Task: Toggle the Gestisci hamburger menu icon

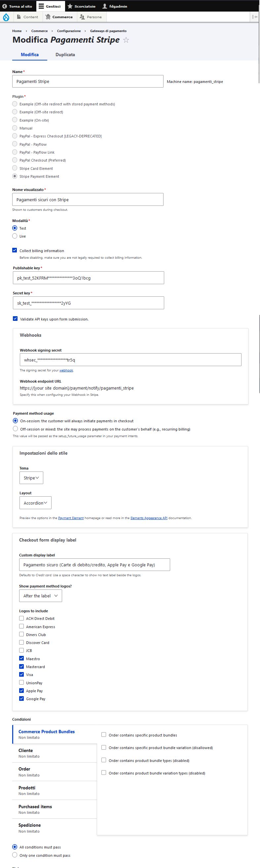Action: pos(41,6)
